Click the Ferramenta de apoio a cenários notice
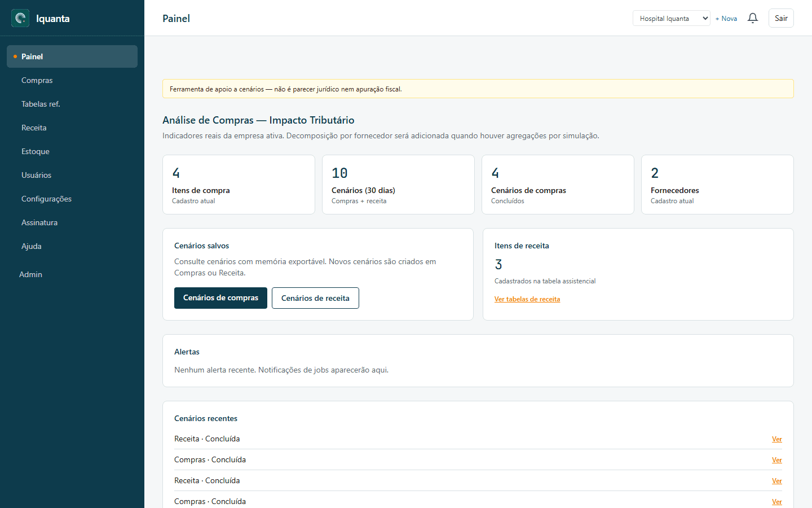The image size is (812, 508). pos(478,89)
